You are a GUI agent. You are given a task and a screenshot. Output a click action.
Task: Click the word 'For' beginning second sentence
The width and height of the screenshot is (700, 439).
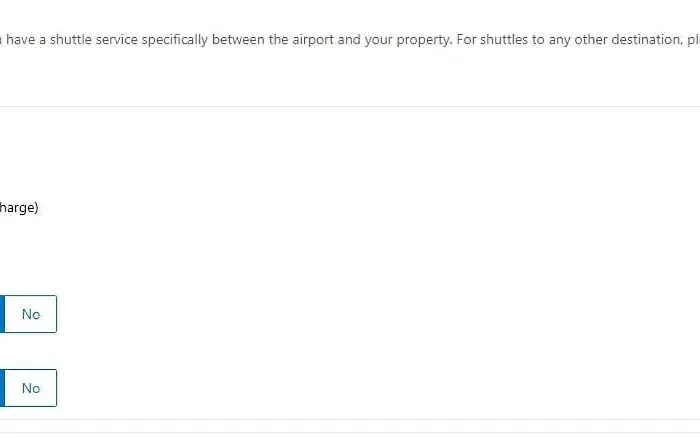point(466,40)
